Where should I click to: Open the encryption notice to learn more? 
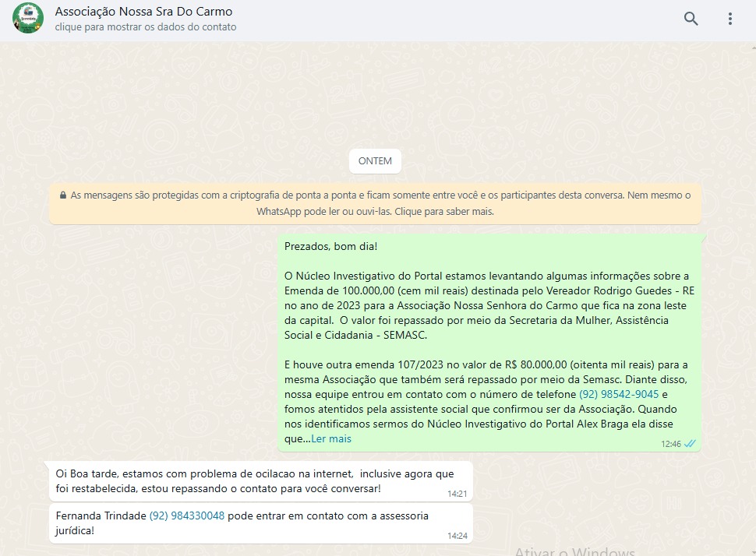(x=375, y=203)
